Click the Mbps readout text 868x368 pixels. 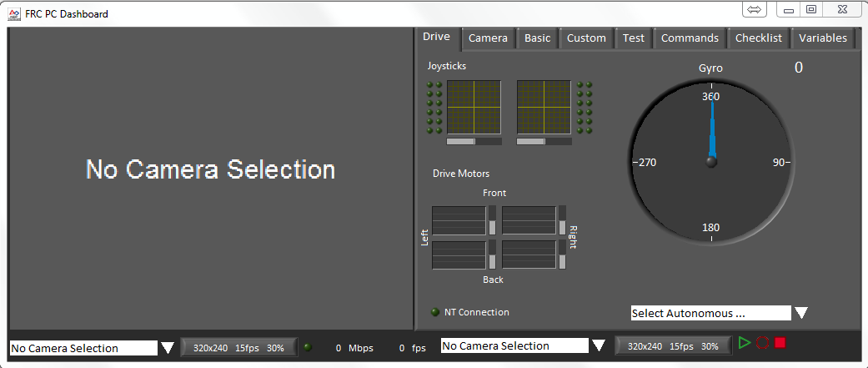[354, 348]
